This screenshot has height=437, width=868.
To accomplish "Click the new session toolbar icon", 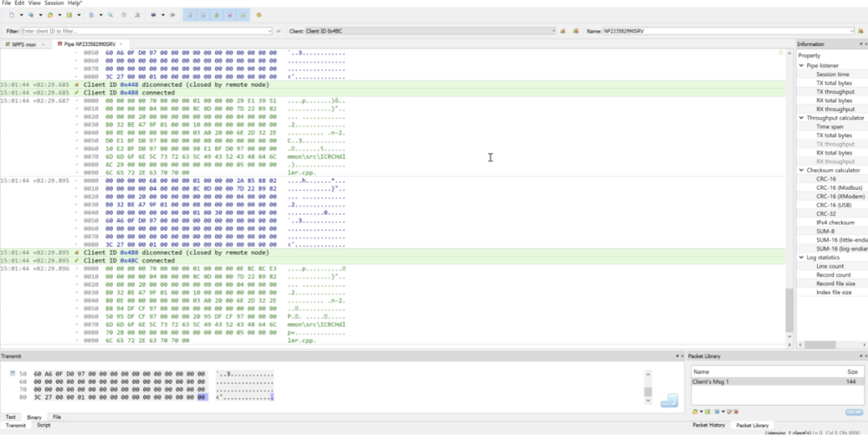I will coord(11,15).
